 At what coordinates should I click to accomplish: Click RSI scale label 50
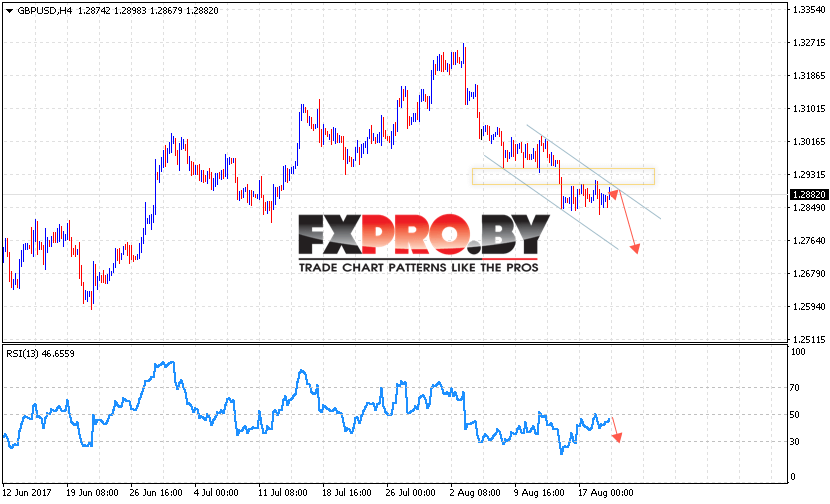(795, 415)
